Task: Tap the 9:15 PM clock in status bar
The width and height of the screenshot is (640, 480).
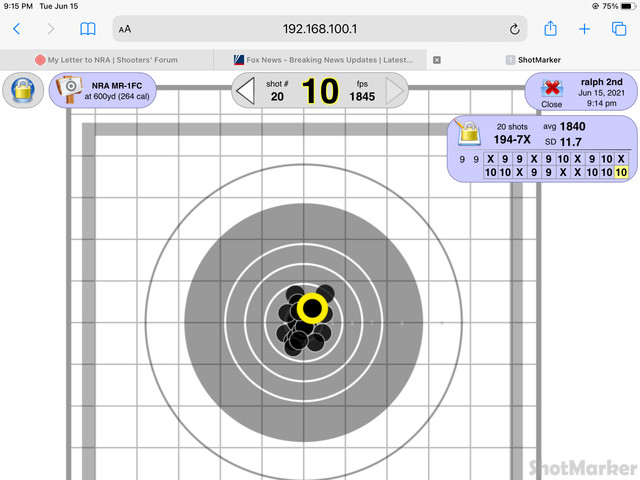Action: point(18,6)
